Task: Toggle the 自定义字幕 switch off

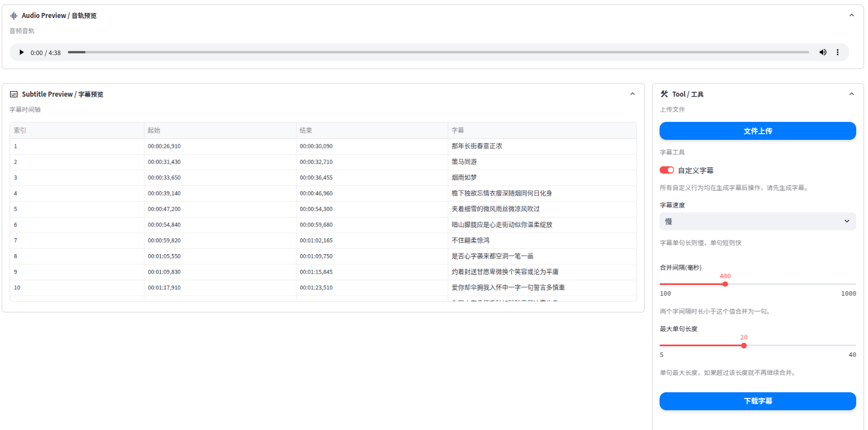Action: [667, 170]
